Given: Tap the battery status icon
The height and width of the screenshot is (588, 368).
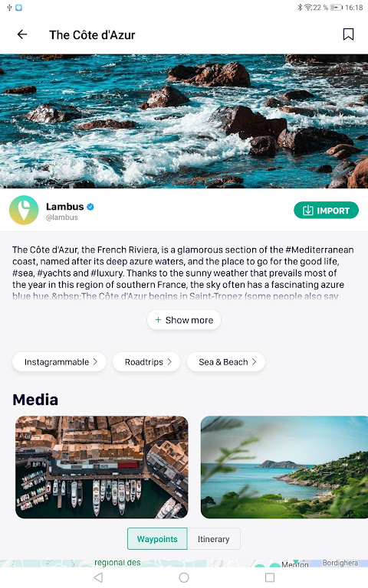Looking at the screenshot, I should [337, 8].
